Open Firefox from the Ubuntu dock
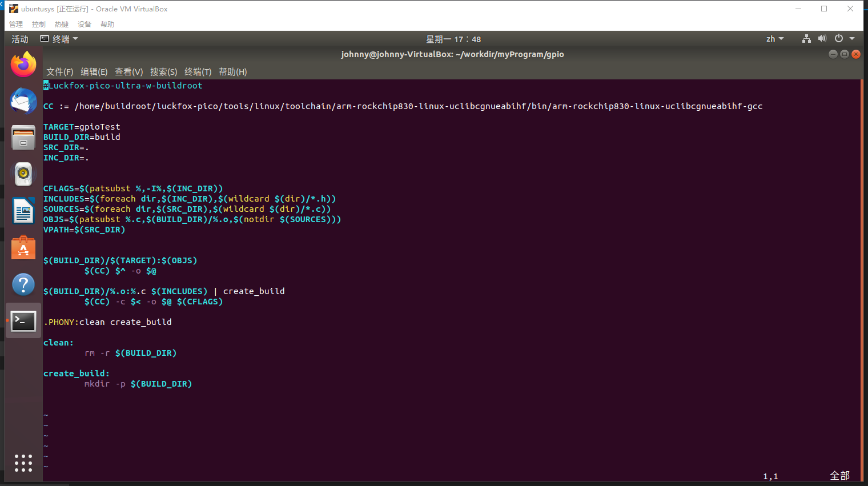 click(23, 64)
